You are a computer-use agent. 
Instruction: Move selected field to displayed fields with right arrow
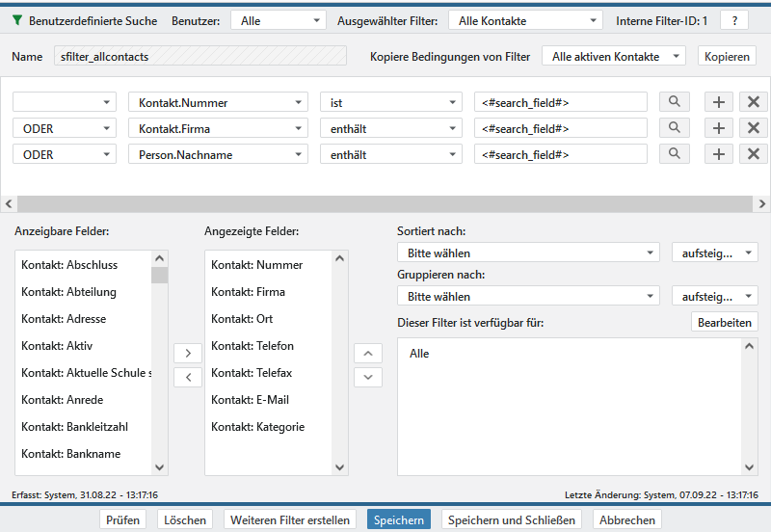point(188,353)
